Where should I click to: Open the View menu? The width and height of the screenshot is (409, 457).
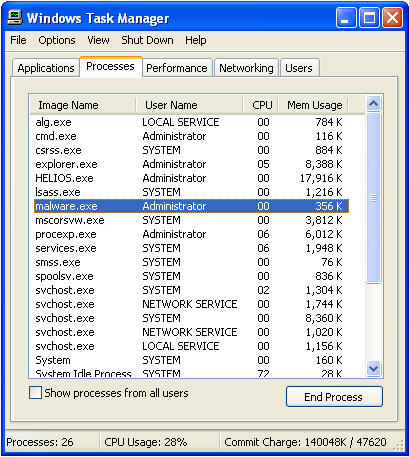pyautogui.click(x=98, y=40)
